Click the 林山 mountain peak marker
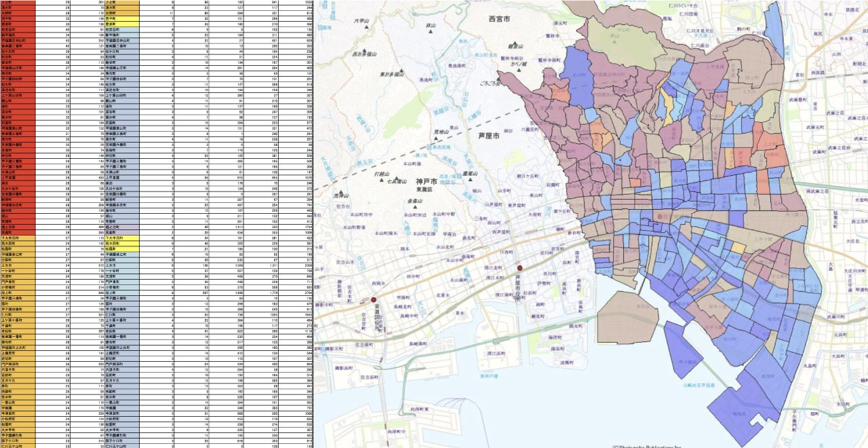Image resolution: width=868 pixels, height=448 pixels. point(429,30)
